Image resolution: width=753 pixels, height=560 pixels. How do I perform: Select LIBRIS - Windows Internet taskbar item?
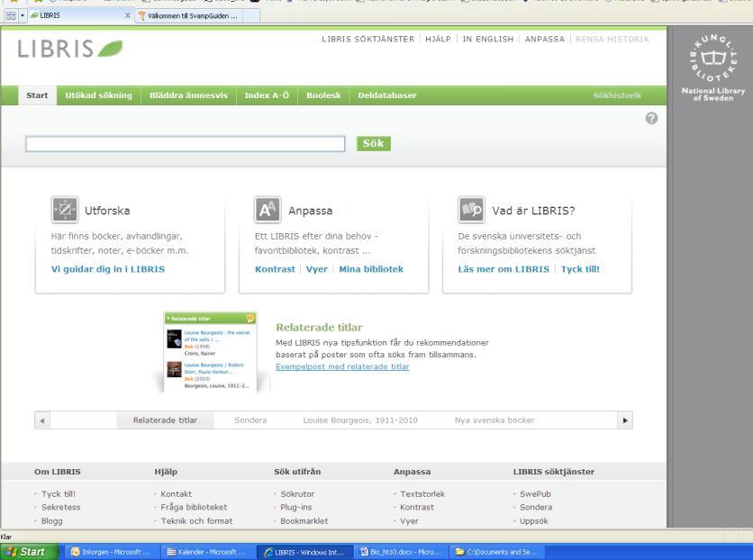coord(304,552)
